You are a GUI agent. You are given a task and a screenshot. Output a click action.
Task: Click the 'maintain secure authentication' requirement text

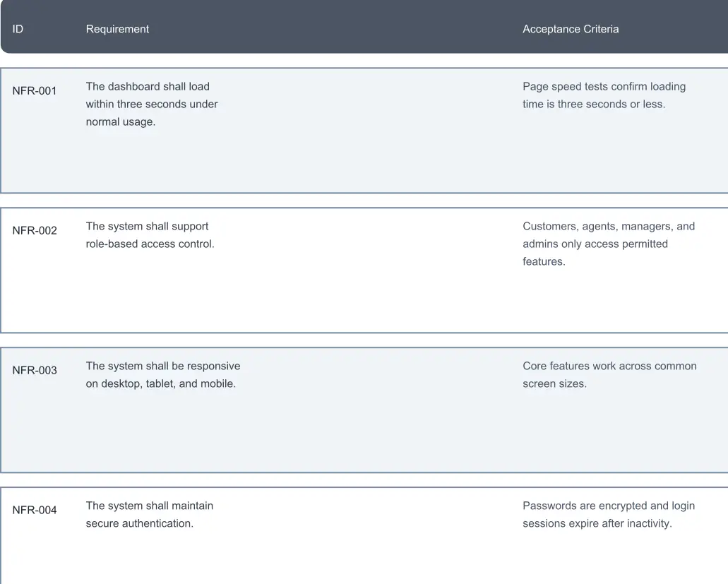point(150,514)
